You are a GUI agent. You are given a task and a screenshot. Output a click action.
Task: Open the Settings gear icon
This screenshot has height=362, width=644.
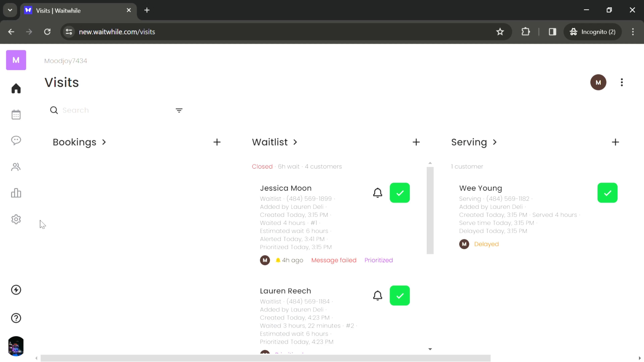click(x=16, y=220)
